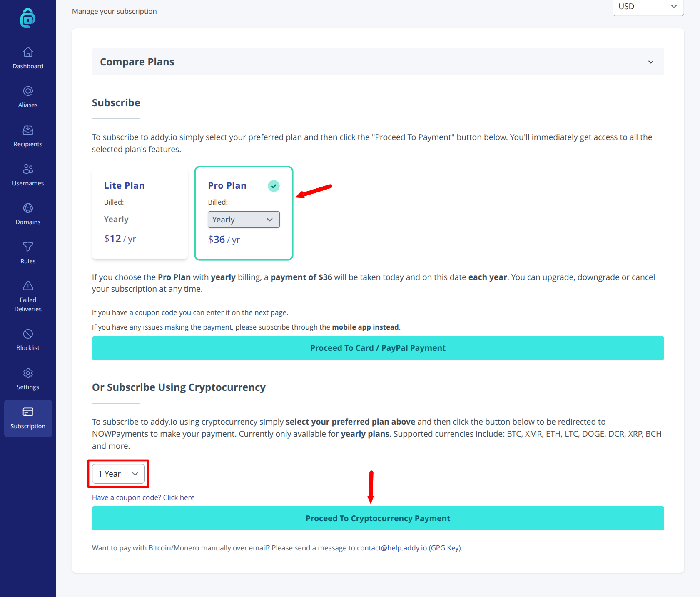
Task: Click the Failed Deliveries warning icon
Action: pos(28,285)
